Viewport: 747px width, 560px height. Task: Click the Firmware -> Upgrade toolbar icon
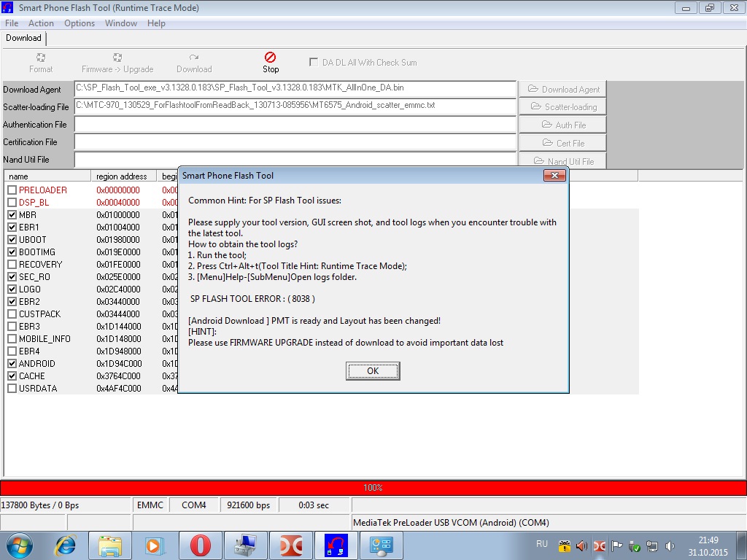[117, 57]
